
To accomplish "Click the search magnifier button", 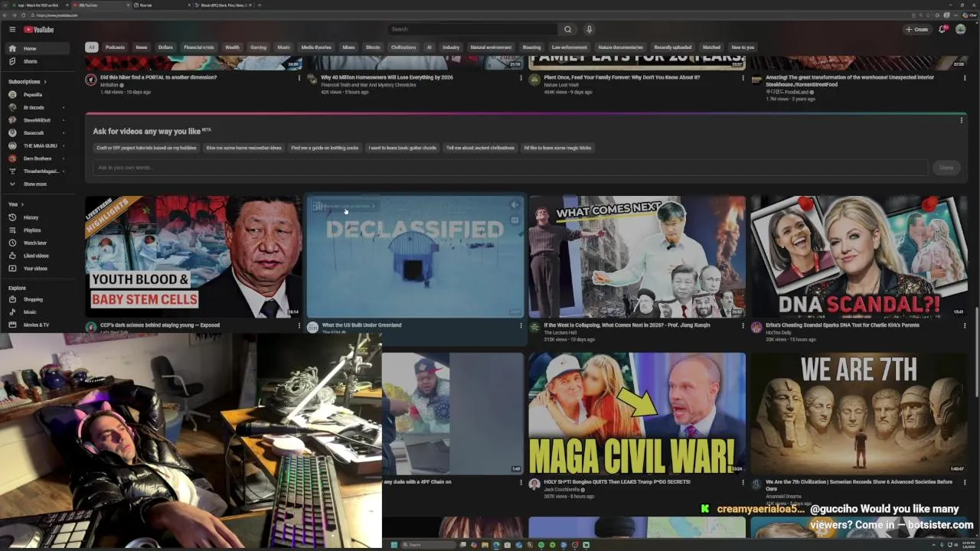I will 567,29.
